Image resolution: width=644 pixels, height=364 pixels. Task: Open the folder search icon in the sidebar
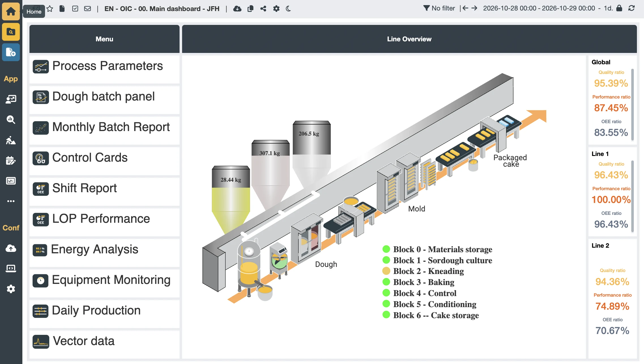coord(11,32)
